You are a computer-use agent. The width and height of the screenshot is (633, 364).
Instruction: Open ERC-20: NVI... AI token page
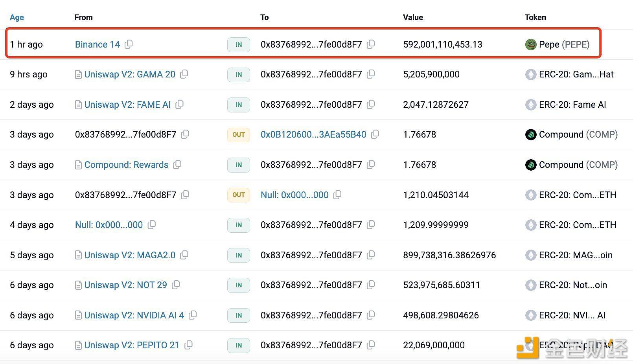tap(572, 315)
